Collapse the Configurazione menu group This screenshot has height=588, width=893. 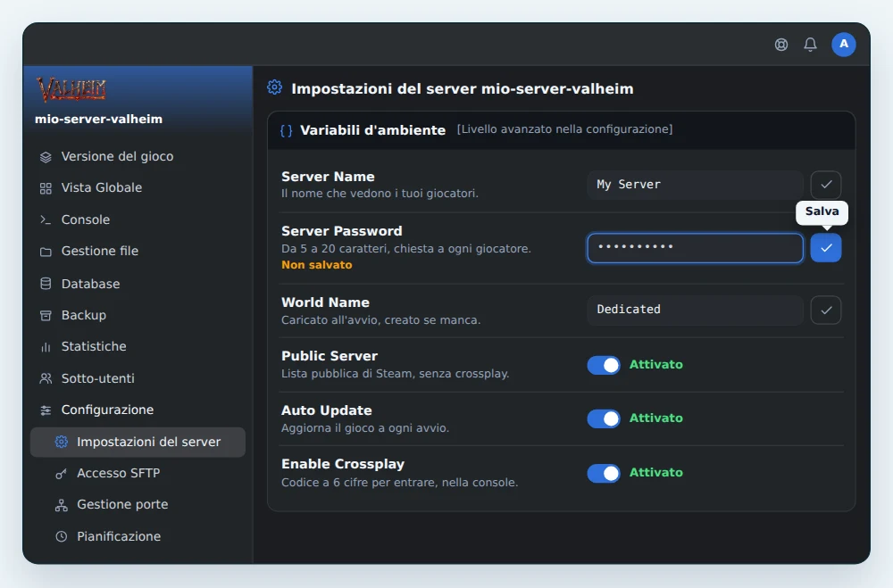[x=138, y=410]
